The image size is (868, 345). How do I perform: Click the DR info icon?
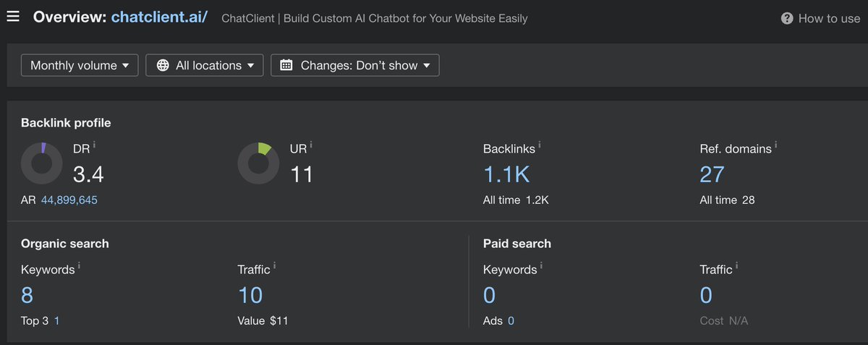(94, 145)
